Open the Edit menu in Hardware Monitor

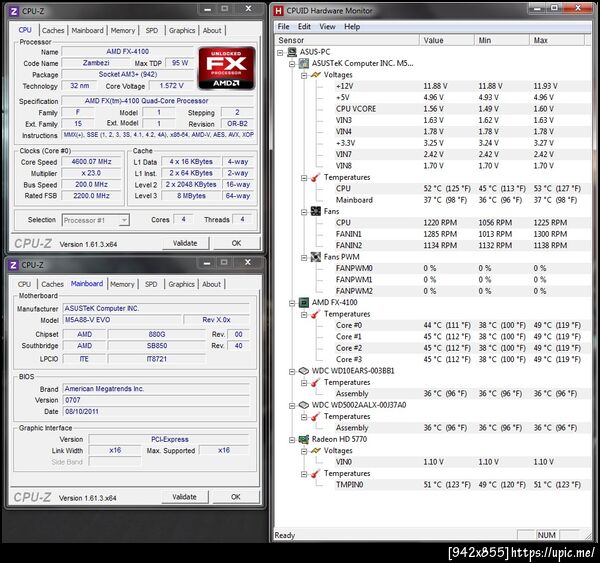click(x=304, y=26)
